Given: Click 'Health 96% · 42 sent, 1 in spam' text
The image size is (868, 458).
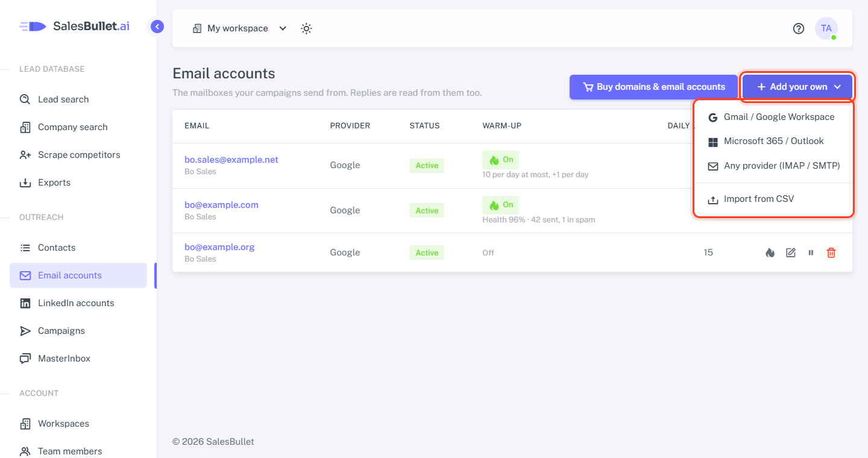Looking at the screenshot, I should [x=539, y=220].
